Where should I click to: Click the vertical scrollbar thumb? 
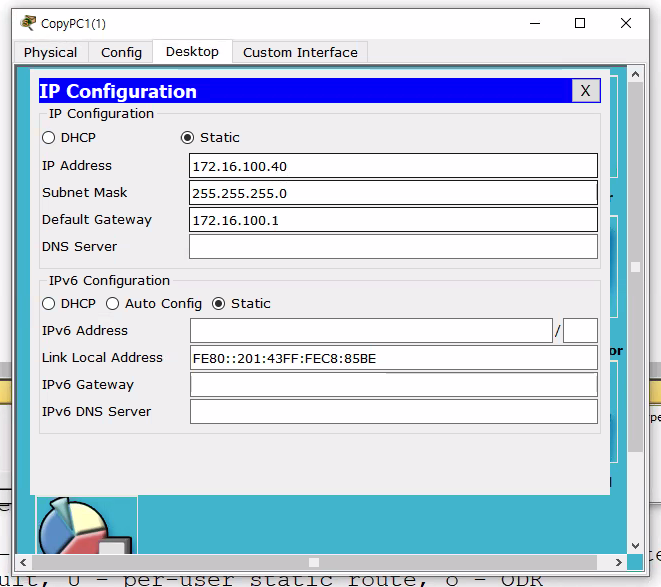coord(635,267)
